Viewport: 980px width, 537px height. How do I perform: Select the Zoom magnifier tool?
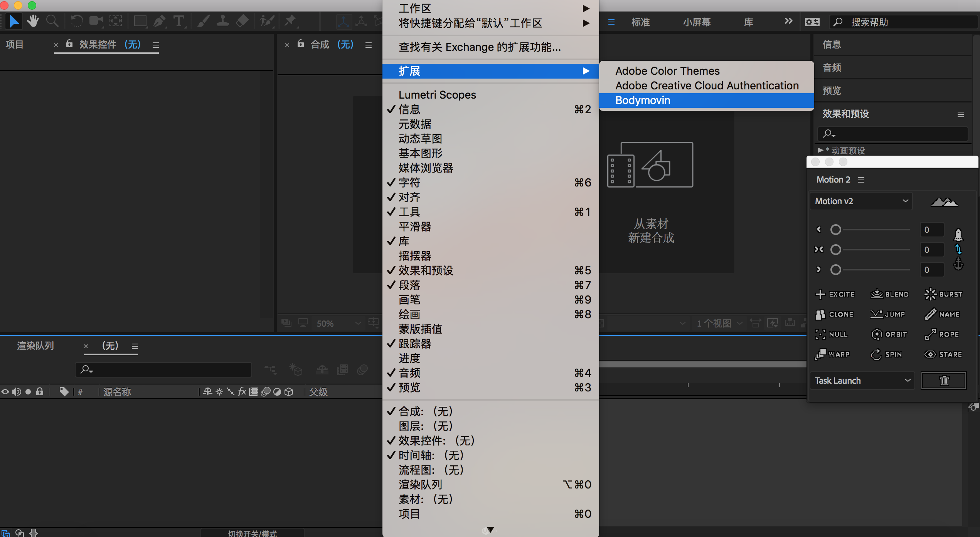click(x=52, y=21)
